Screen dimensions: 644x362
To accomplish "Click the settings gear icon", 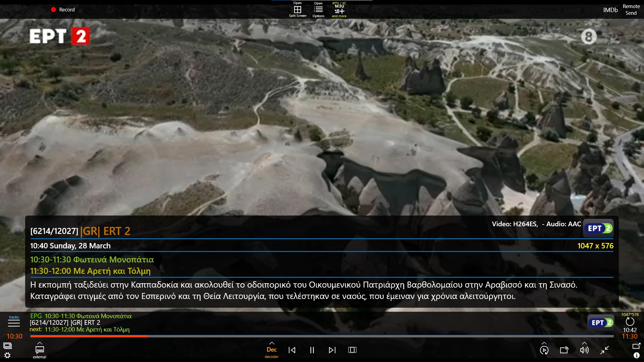I will (x=7, y=356).
